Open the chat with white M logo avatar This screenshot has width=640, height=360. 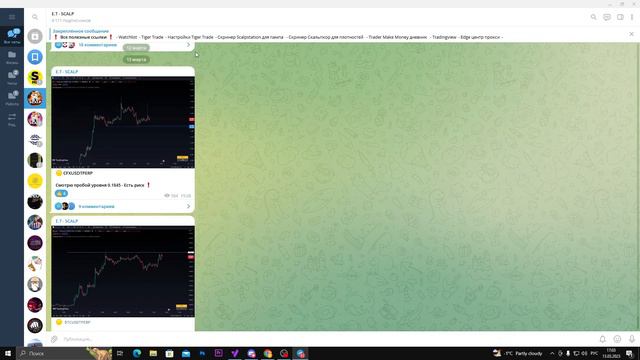tap(35, 326)
